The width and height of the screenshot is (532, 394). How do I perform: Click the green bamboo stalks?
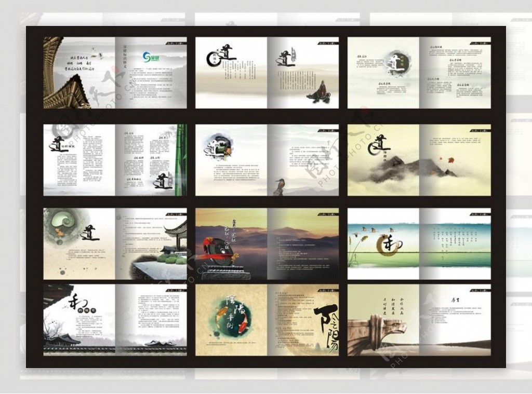(181, 160)
